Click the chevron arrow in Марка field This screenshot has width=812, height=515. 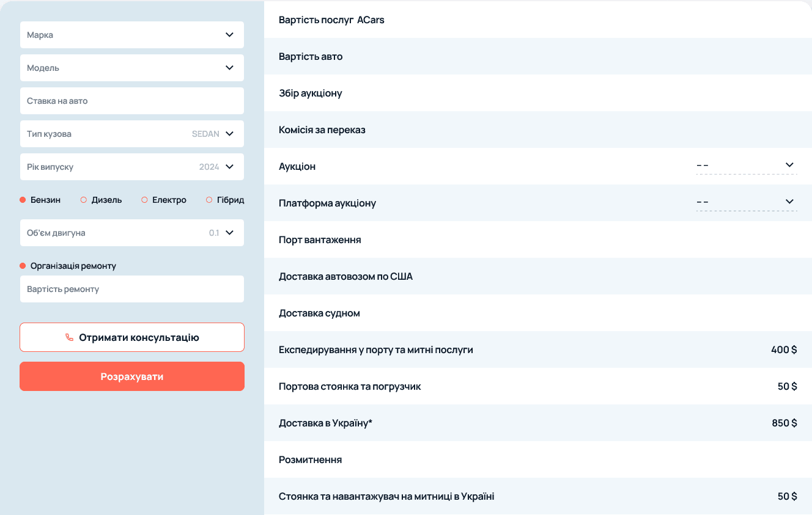pyautogui.click(x=229, y=35)
